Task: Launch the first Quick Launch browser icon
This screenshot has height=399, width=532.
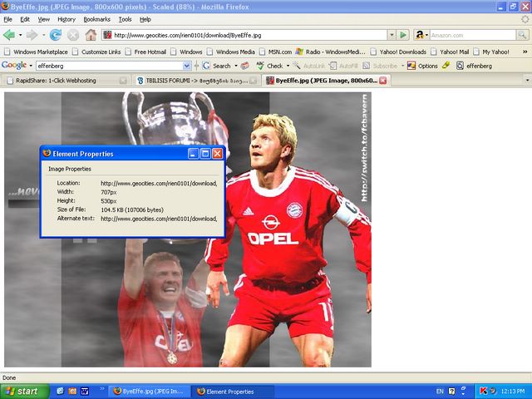Action: [x=61, y=392]
